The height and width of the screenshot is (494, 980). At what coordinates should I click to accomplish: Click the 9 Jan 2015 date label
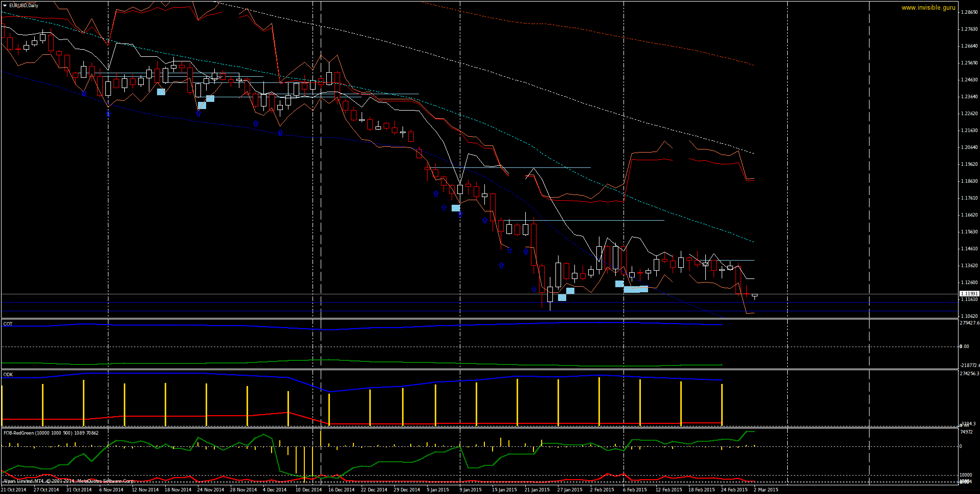[x=471, y=489]
